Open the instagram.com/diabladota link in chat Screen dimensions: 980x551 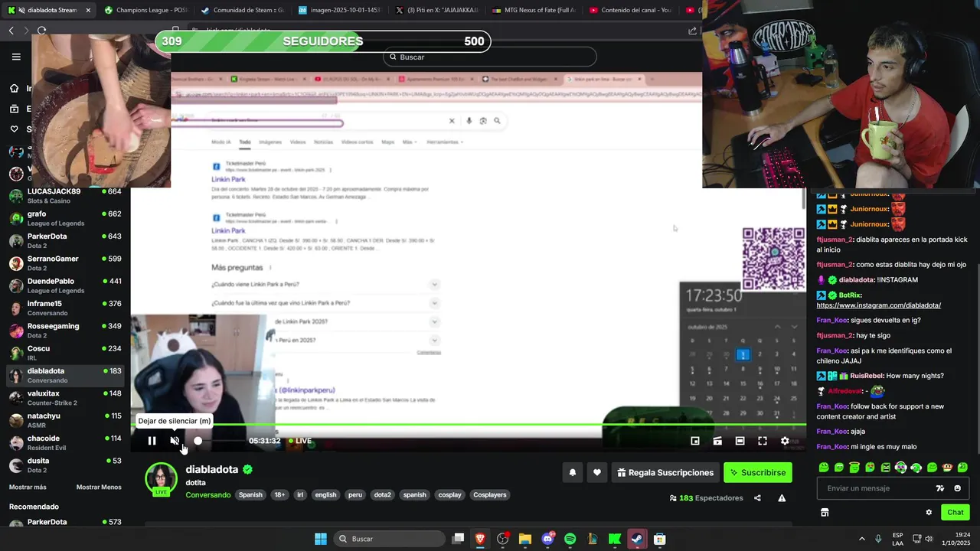(x=878, y=305)
